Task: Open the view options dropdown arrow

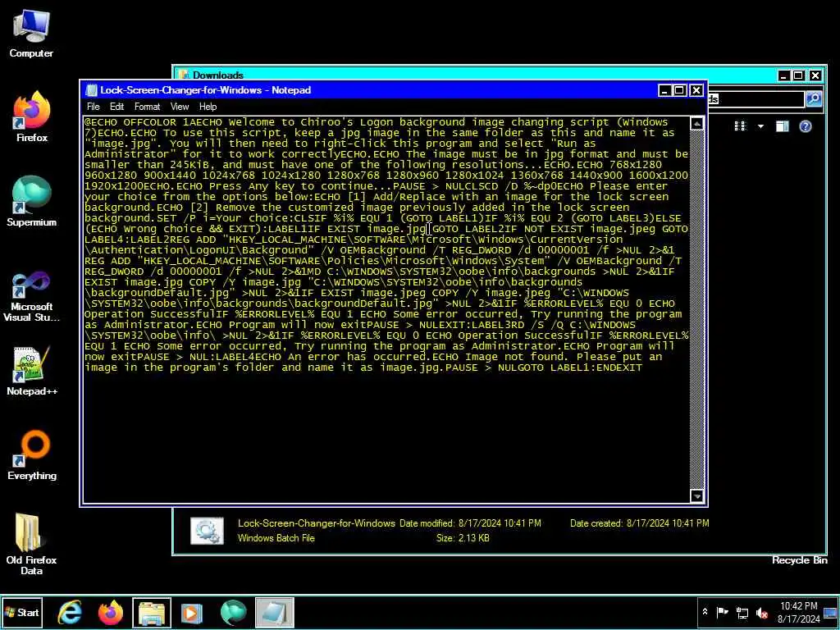Action: point(760,126)
